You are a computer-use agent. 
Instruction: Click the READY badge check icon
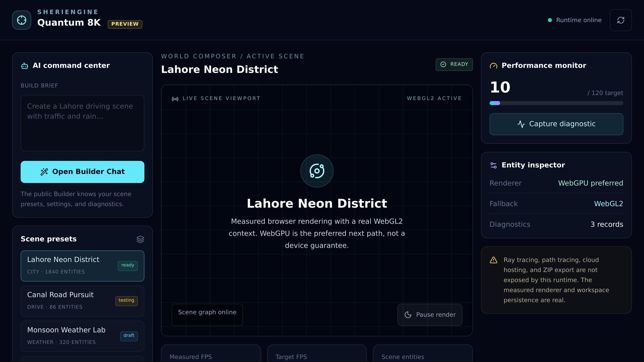click(443, 64)
